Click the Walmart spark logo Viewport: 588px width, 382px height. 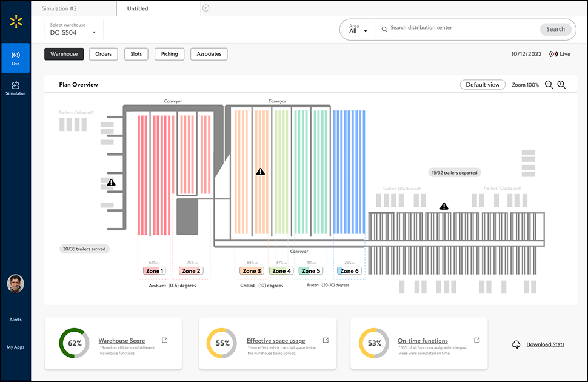(x=16, y=22)
